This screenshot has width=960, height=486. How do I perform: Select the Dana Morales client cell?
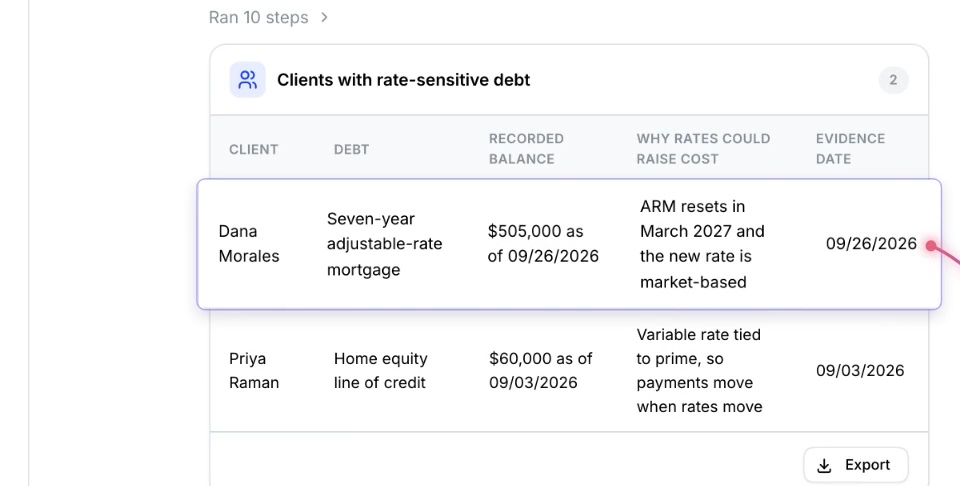[249, 244]
